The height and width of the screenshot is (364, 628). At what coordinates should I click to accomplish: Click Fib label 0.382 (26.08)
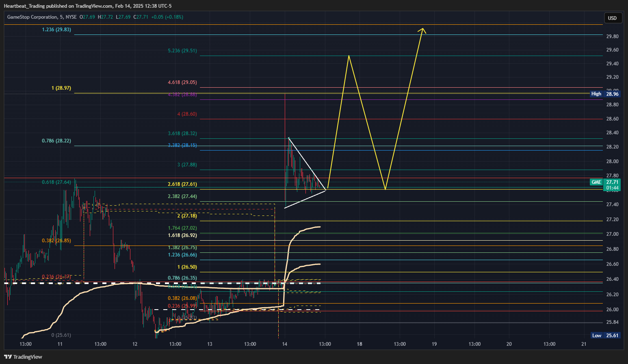pyautogui.click(x=182, y=298)
